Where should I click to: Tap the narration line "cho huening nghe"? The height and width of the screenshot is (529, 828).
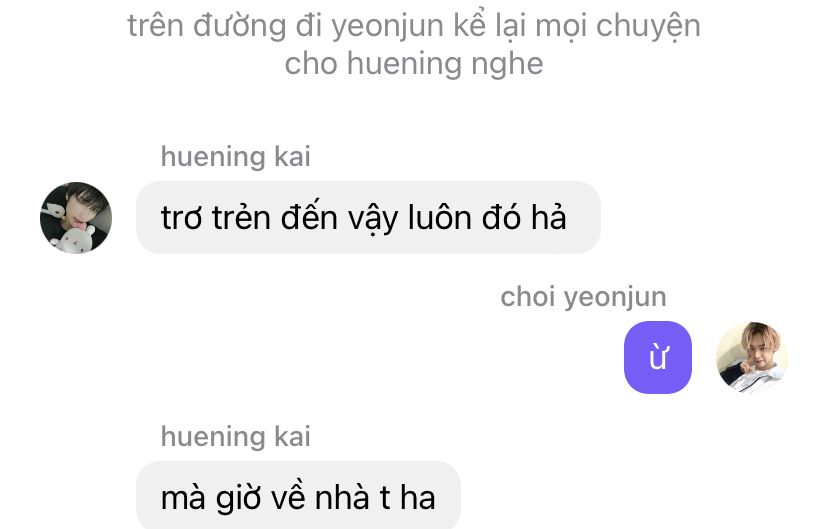pos(414,64)
